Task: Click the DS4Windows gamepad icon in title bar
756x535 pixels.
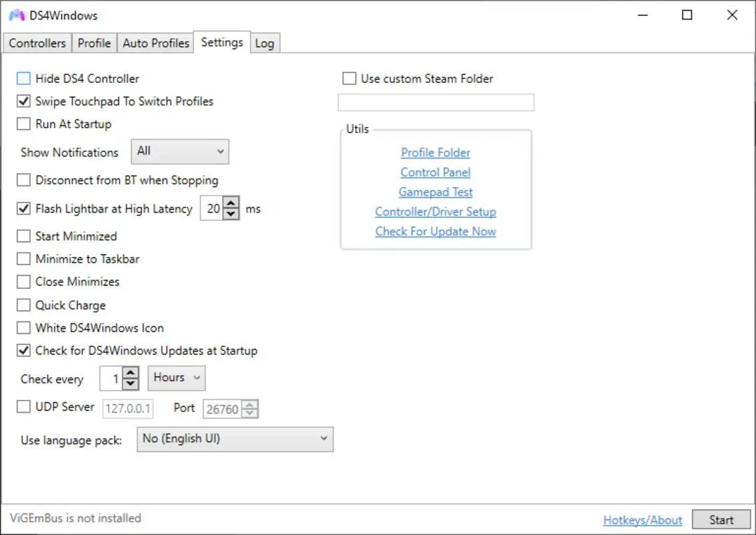Action: pyautogui.click(x=15, y=15)
